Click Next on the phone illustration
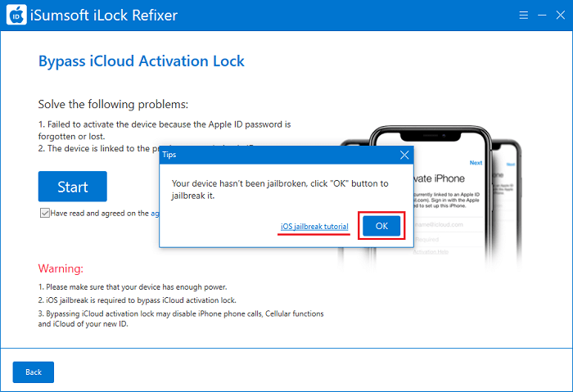Screen dimensions: 573x392 tap(476, 163)
